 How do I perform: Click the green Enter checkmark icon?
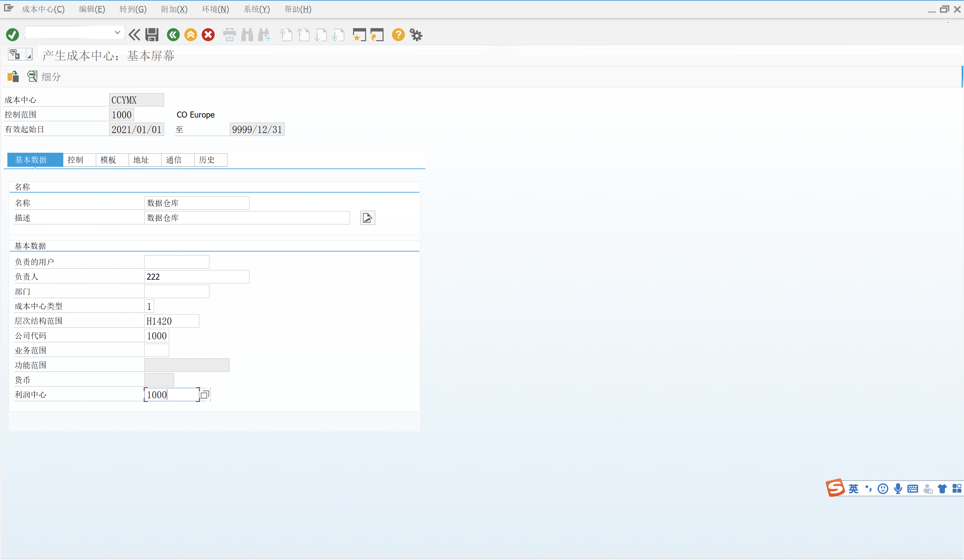pyautogui.click(x=12, y=35)
